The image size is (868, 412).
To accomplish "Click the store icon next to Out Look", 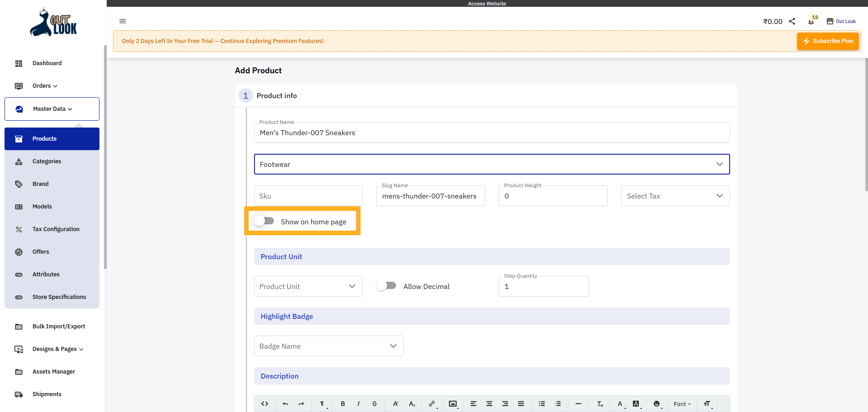I will click(x=830, y=21).
